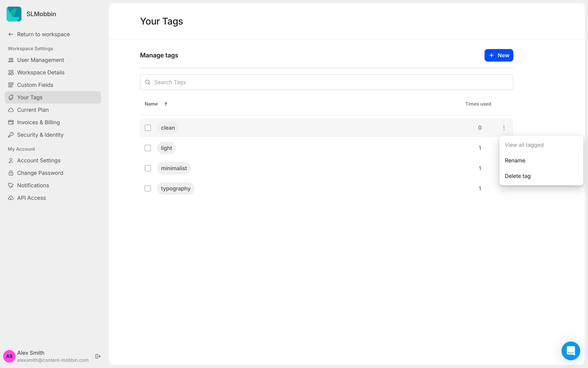Focus the Search Tags input field
This screenshot has height=368, width=588.
coord(326,82)
